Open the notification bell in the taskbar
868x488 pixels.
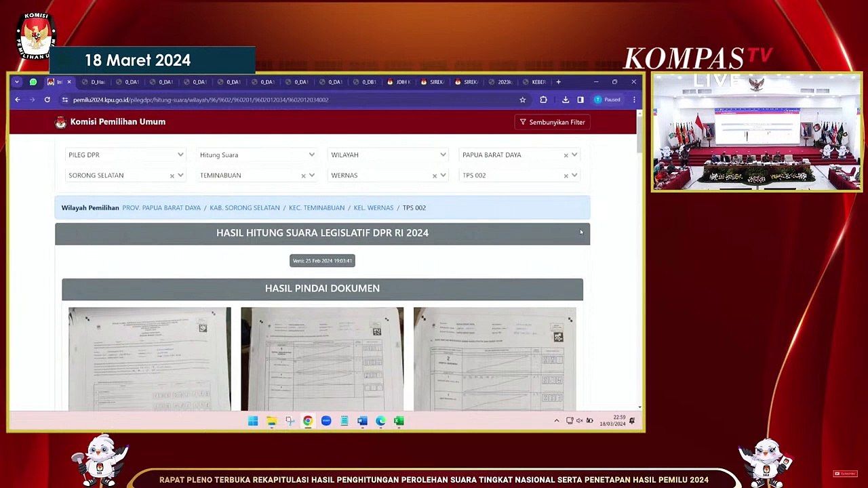(x=632, y=421)
